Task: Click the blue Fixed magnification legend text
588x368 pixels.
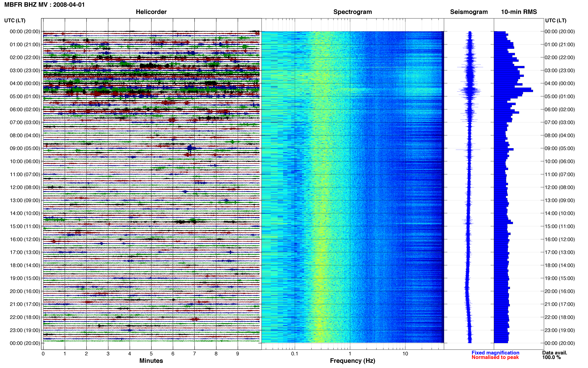Action: 495,353
